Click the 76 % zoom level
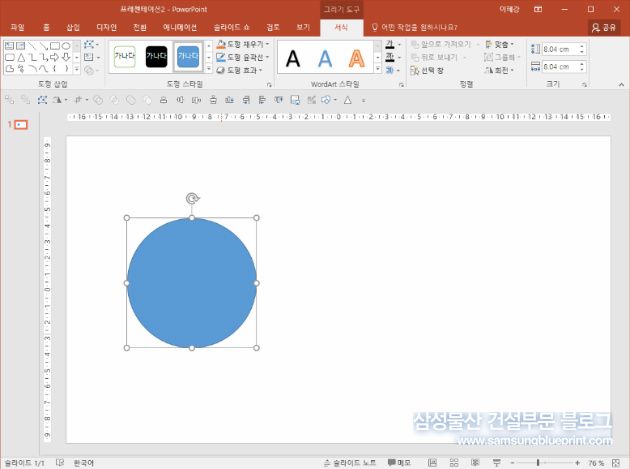 [596, 463]
